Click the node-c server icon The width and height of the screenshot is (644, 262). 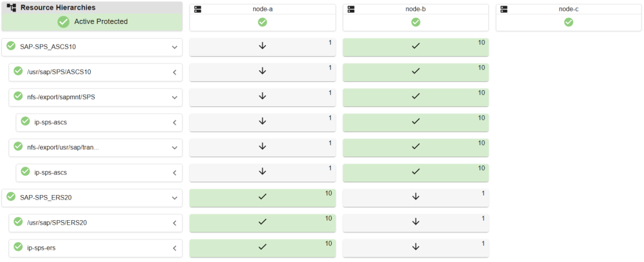click(x=504, y=10)
